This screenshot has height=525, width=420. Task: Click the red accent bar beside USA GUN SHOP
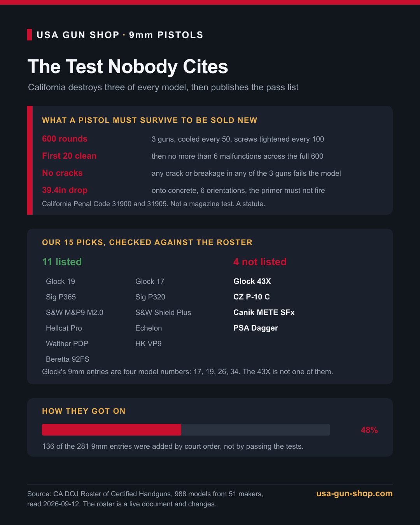pos(30,35)
